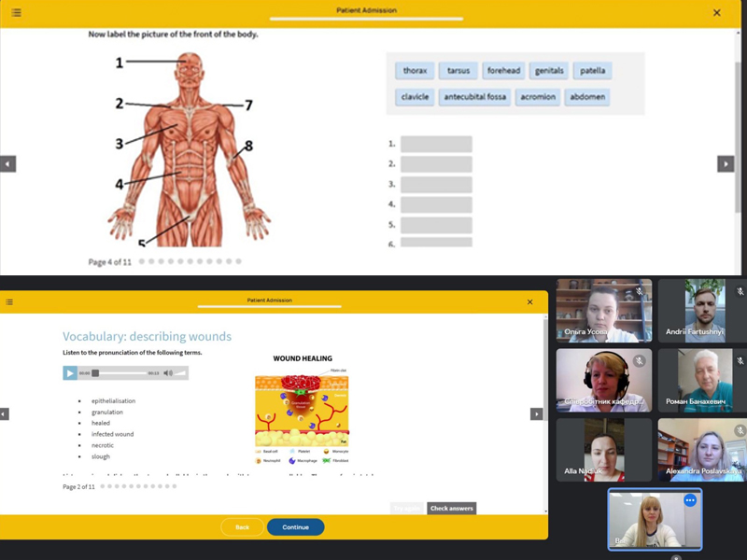Screen dimensions: 747x560
Task: Go to next page using top right arrow
Action: pyautogui.click(x=725, y=163)
